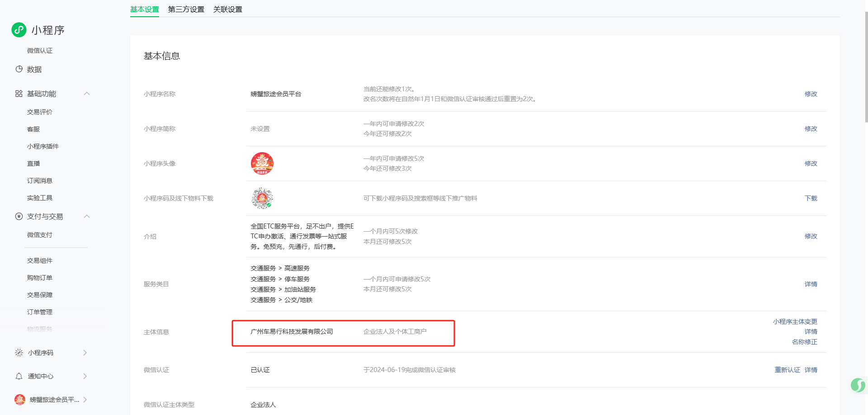The height and width of the screenshot is (415, 868).
Task: Expand the 通知中心 menu arrow
Action: [x=85, y=376]
